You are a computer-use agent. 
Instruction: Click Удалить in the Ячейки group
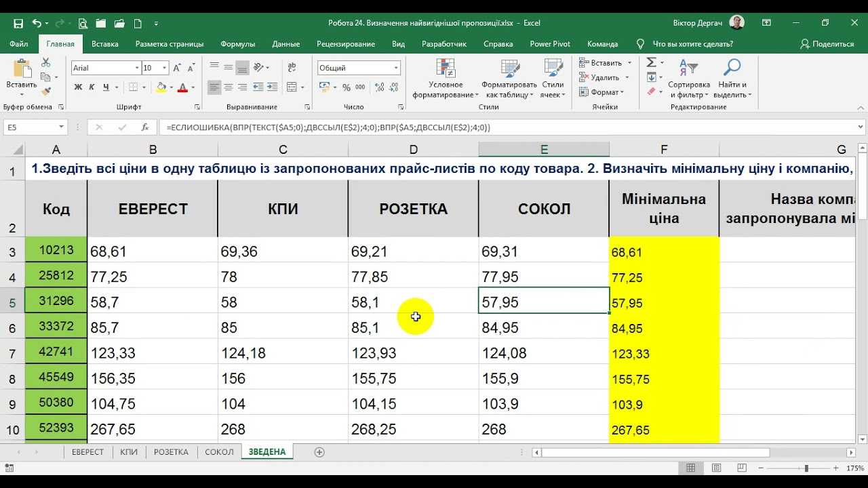tap(600, 77)
